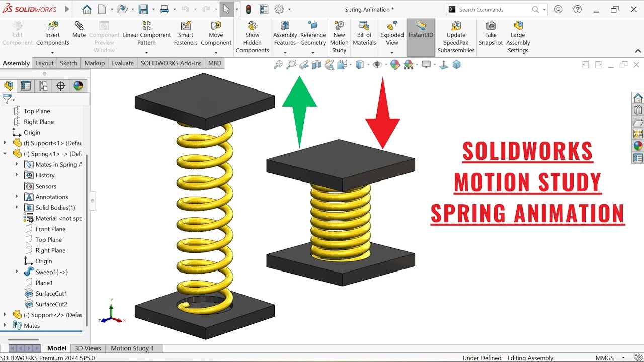Open the Exploded View dropdown arrow
Viewport: 644px width, 362px height.
pyautogui.click(x=392, y=52)
